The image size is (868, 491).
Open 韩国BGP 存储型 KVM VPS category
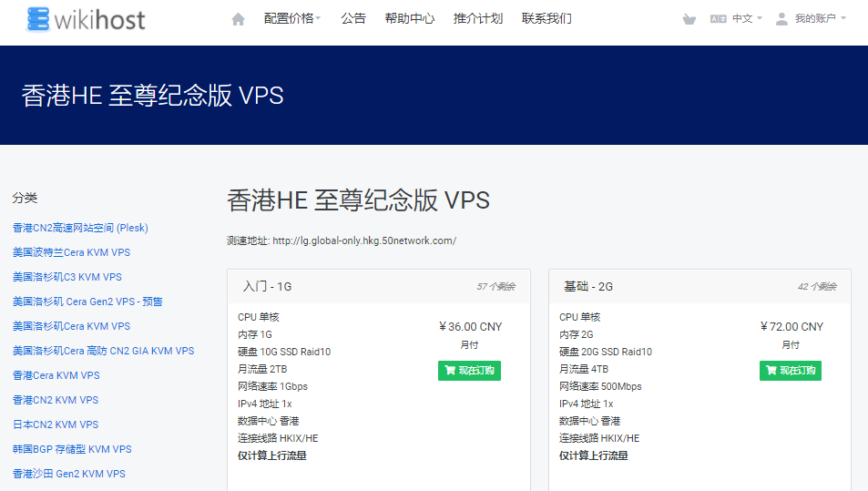pos(72,449)
